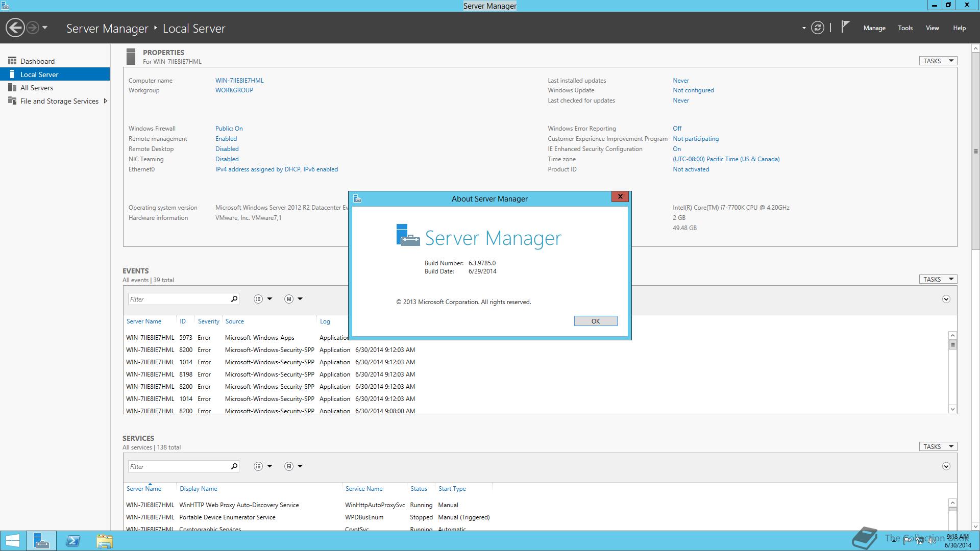
Task: Sort Events by ID column
Action: point(183,321)
